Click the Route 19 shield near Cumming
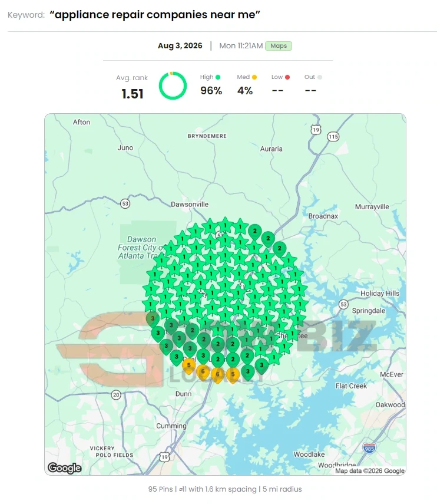Viewport: 437px width, 504px height. coord(164,457)
